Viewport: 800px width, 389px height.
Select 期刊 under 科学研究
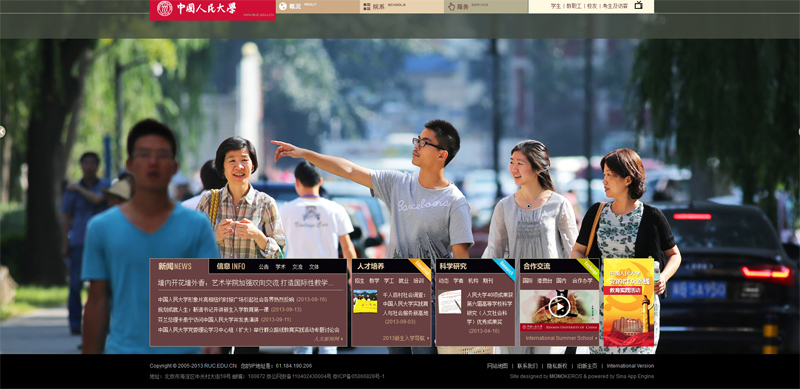(x=488, y=280)
